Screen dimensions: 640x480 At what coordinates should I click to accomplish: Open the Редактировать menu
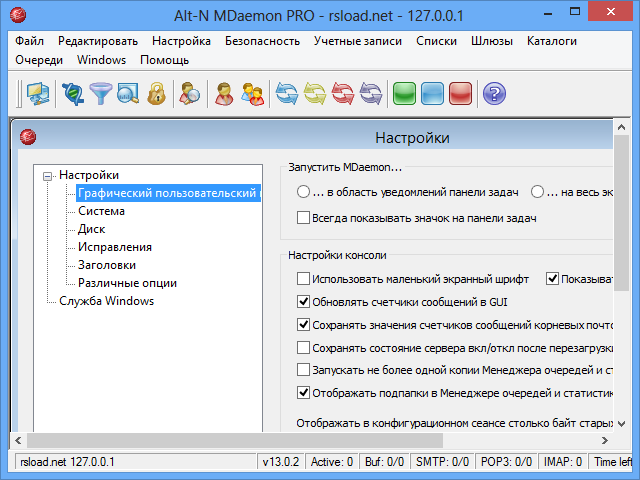pyautogui.click(x=98, y=41)
